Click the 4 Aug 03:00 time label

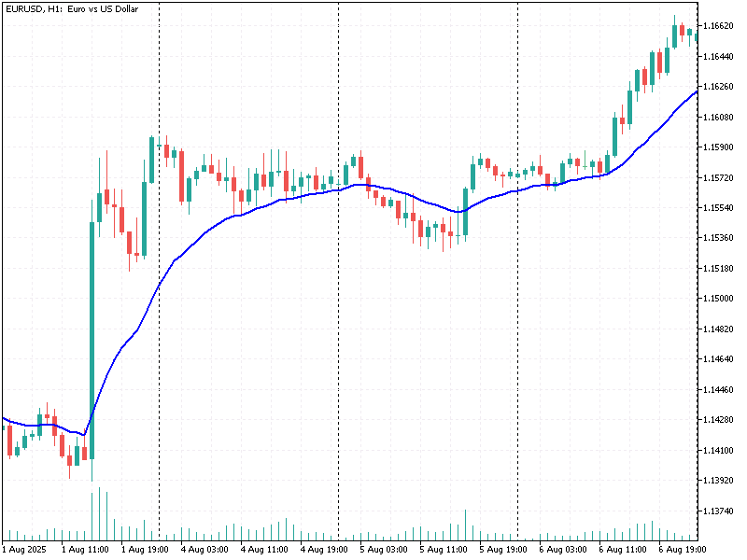tap(204, 550)
